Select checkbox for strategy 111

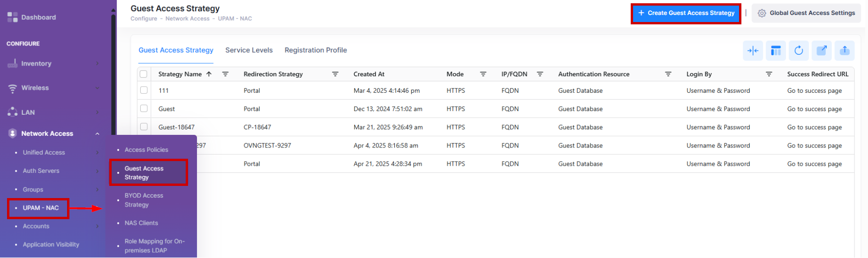point(144,90)
